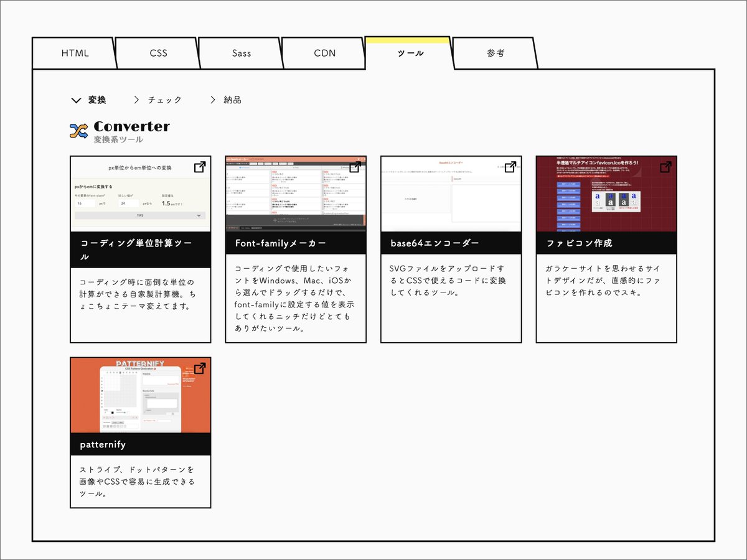The height and width of the screenshot is (560, 747).
Task: Open the patternify external link icon
Action: pyautogui.click(x=200, y=368)
